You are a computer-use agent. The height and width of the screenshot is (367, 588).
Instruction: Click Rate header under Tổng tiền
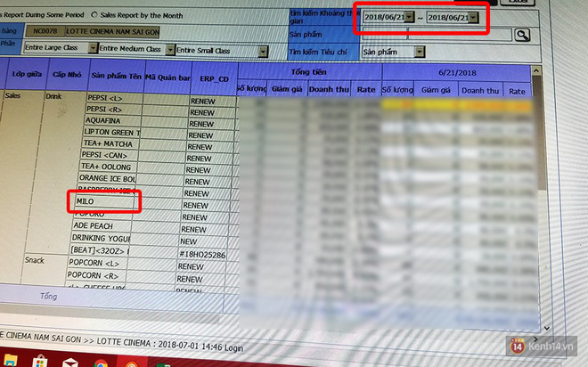[366, 90]
